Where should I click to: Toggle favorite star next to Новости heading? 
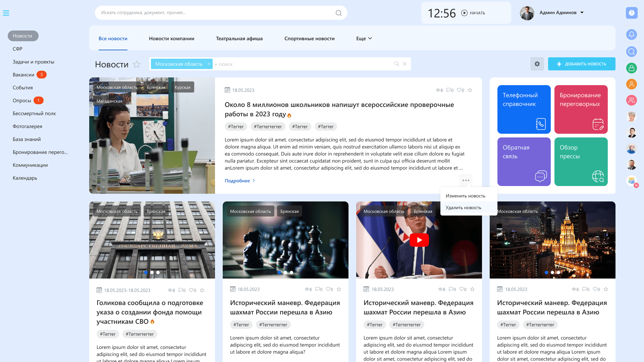point(137,64)
